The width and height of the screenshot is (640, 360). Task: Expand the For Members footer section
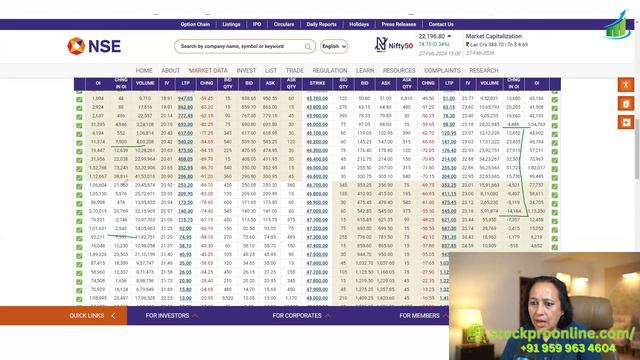pos(423,316)
